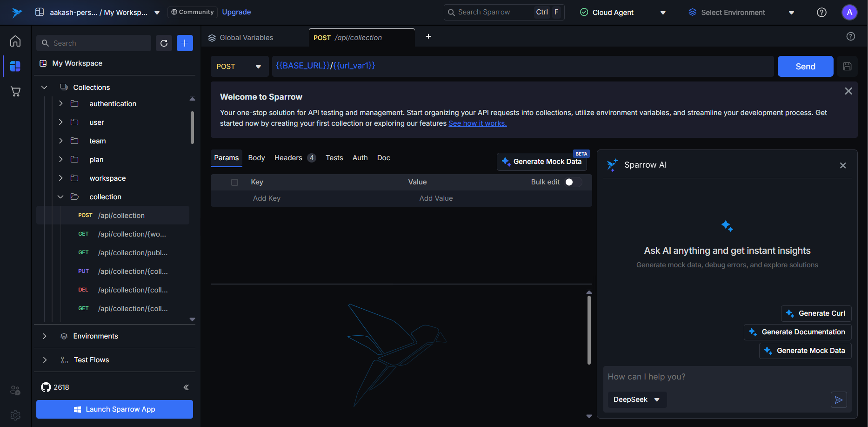868x427 pixels.
Task: Click the Select Environment layers icon
Action: (693, 12)
